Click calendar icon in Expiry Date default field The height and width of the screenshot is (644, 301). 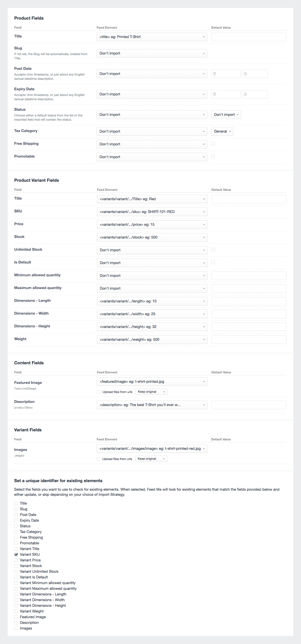point(215,94)
